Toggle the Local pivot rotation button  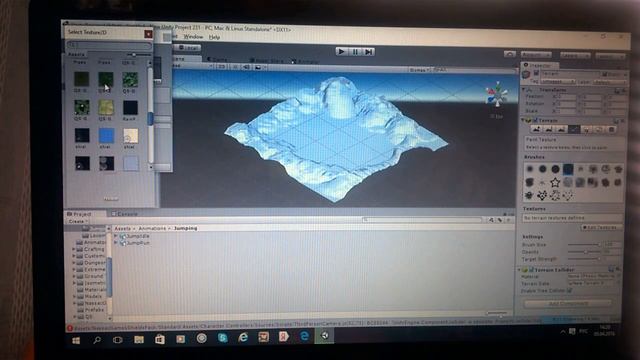pyautogui.click(x=187, y=48)
